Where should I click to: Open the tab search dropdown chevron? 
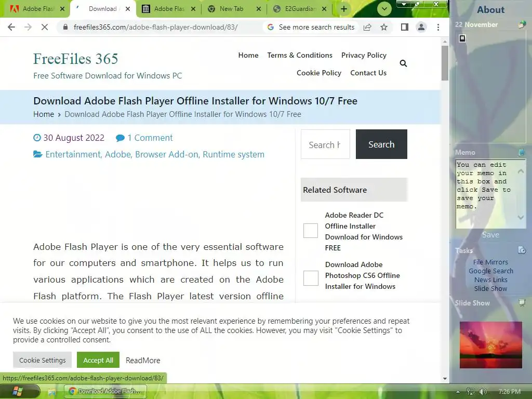pyautogui.click(x=384, y=9)
